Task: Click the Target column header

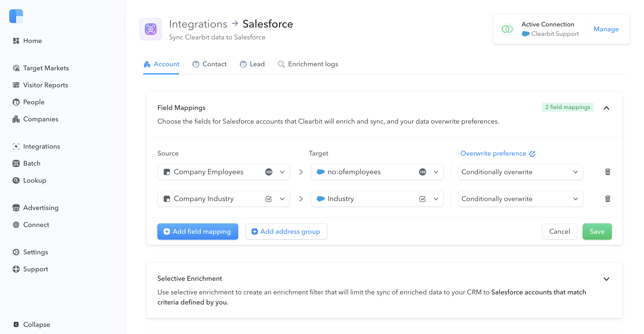Action: click(x=318, y=153)
